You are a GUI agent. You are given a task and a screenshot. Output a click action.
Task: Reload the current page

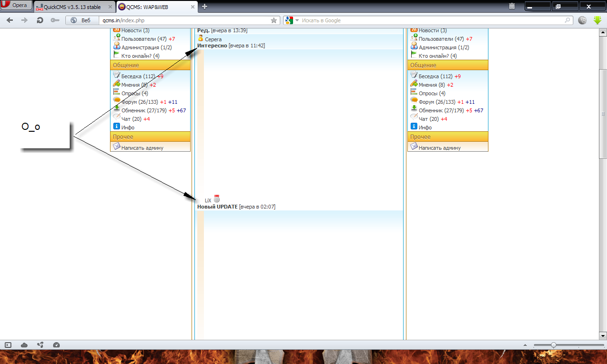click(40, 20)
